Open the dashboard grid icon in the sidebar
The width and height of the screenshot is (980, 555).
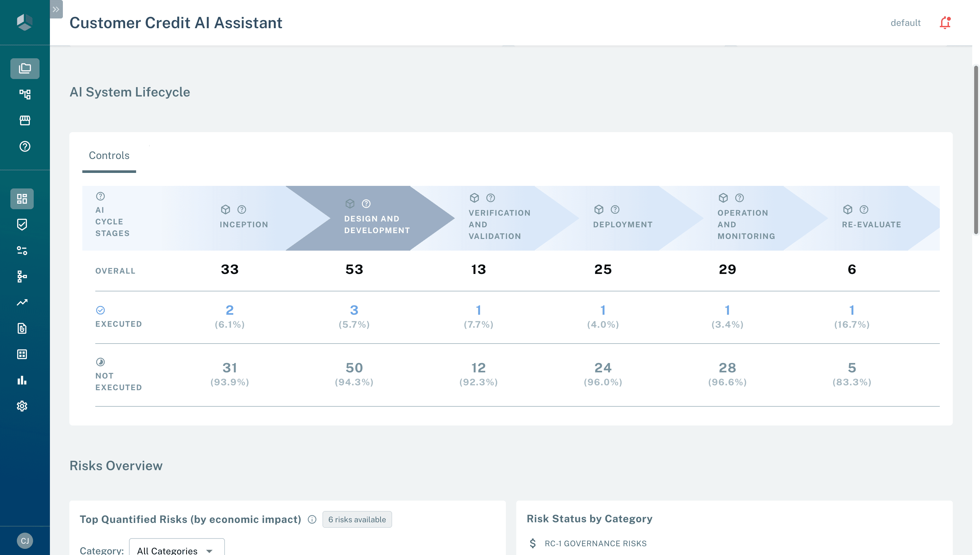tap(22, 198)
